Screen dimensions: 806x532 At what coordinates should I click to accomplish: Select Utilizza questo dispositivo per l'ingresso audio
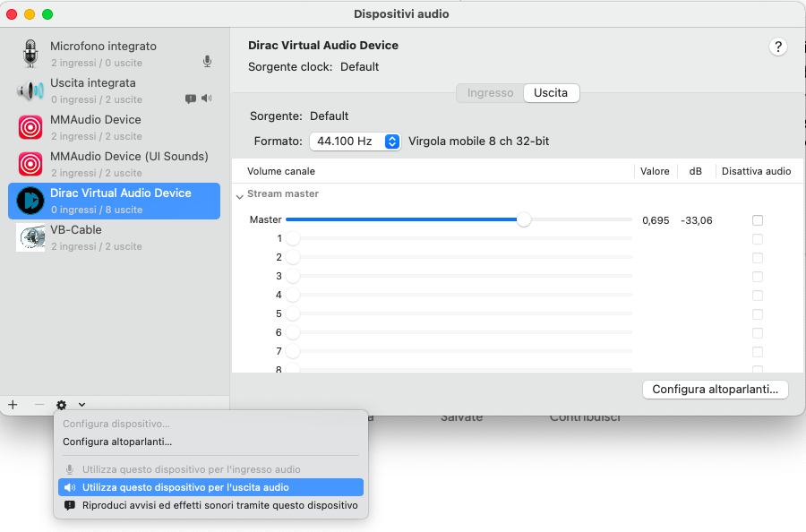210,469
